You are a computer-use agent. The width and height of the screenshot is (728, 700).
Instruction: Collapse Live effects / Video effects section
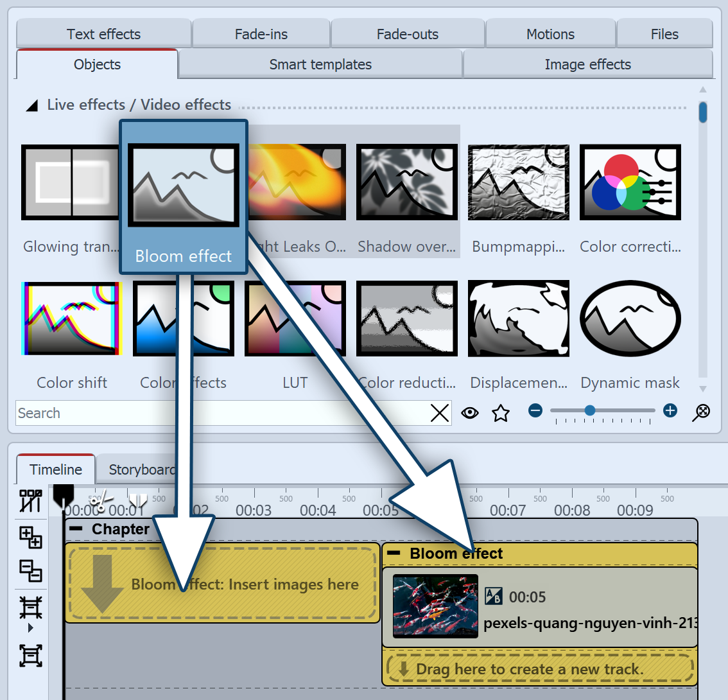31,105
